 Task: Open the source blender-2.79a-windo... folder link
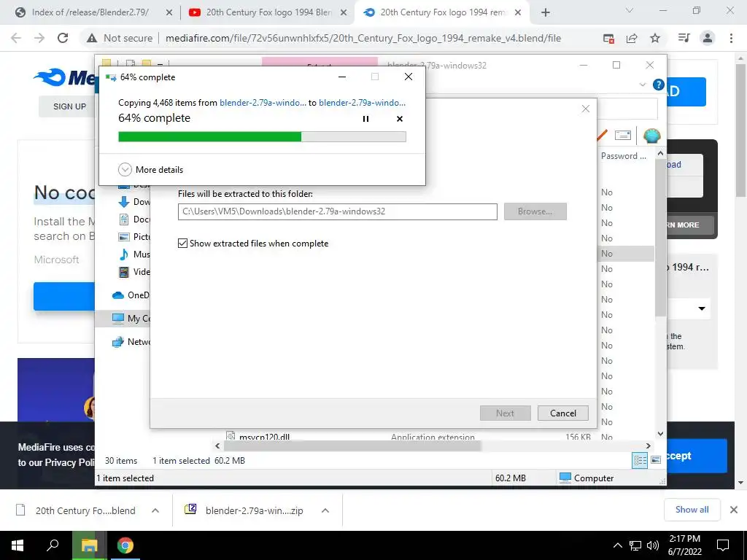click(263, 102)
